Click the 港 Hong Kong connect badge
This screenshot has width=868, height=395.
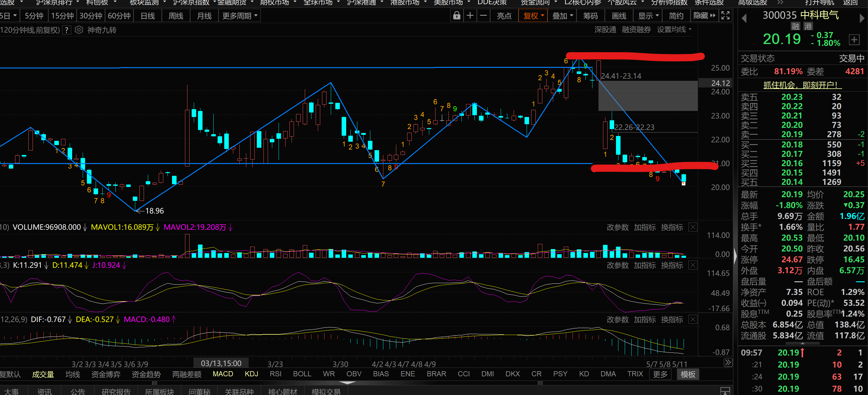point(808,26)
